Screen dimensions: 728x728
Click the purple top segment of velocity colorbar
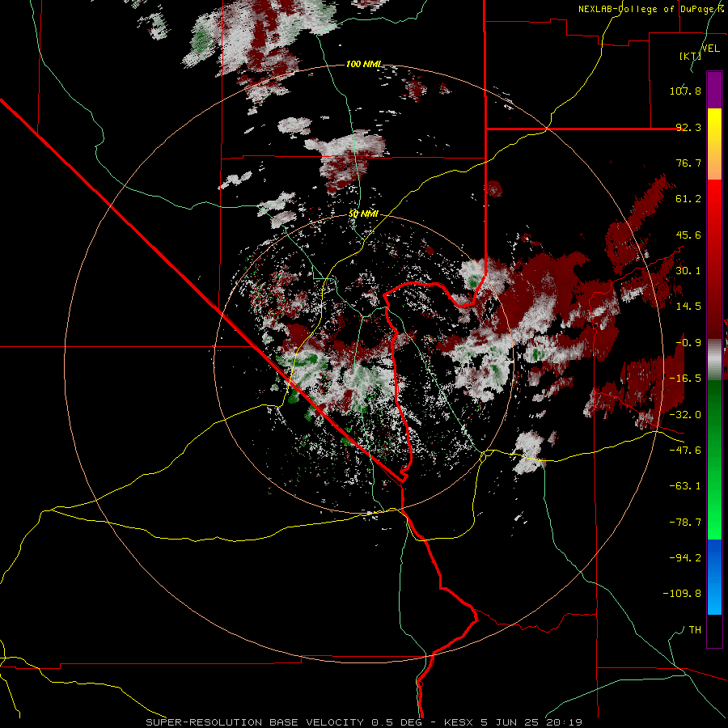point(714,90)
